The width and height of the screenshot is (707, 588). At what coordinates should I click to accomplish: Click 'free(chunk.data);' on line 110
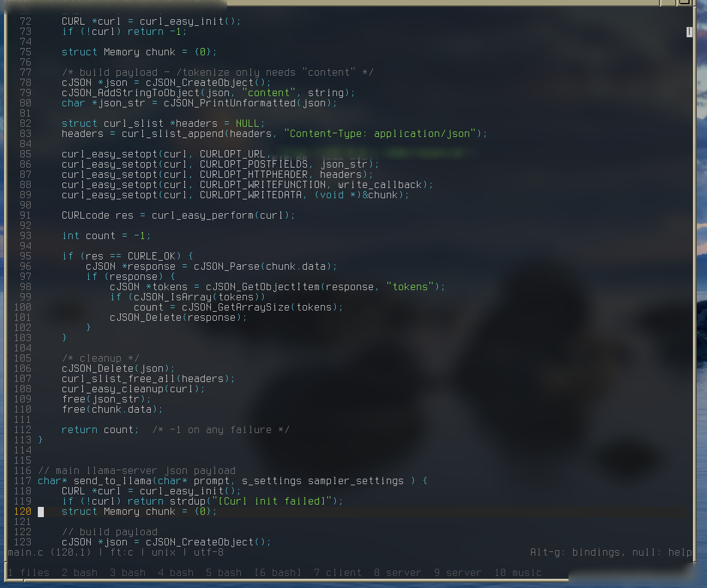pos(112,410)
